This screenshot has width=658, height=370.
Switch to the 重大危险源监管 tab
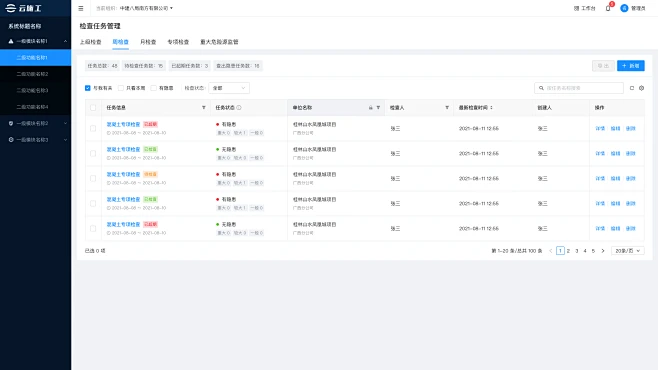tap(219, 42)
